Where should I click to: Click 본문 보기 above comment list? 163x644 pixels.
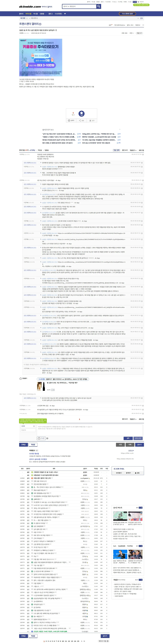tap(125, 150)
